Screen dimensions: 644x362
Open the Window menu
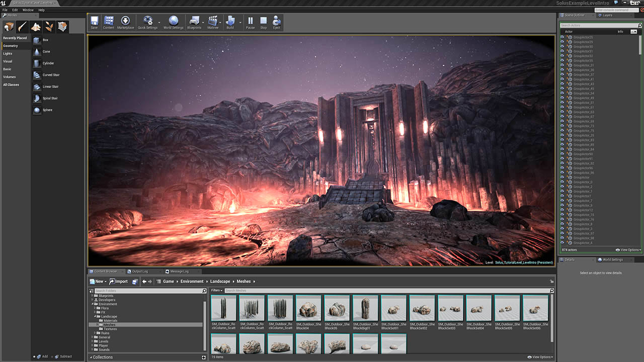pos(28,10)
